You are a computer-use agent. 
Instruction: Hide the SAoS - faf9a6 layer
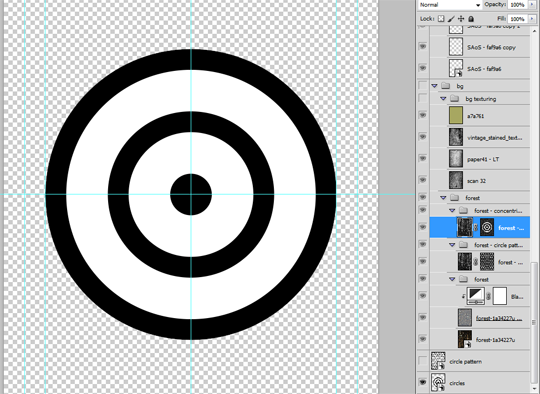(423, 68)
